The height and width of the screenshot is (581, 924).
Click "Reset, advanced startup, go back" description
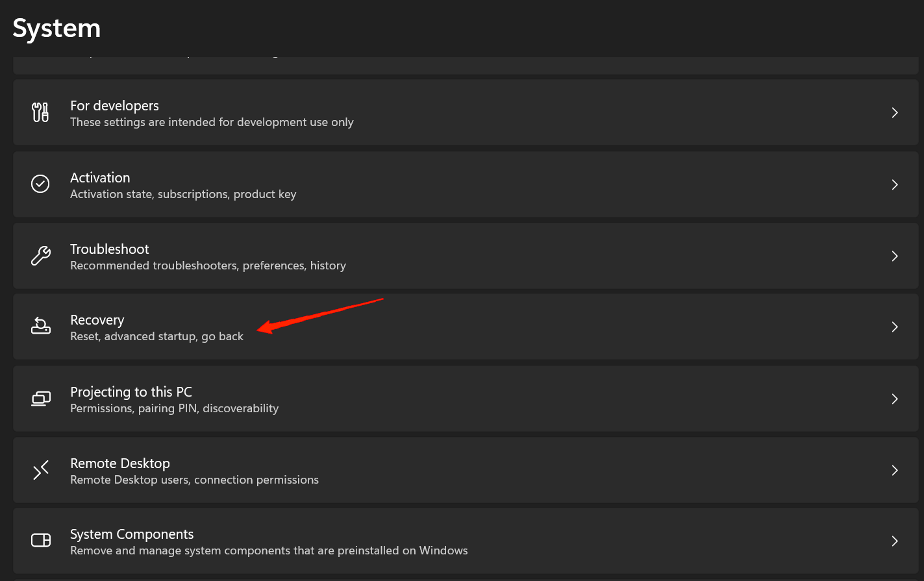(x=156, y=336)
